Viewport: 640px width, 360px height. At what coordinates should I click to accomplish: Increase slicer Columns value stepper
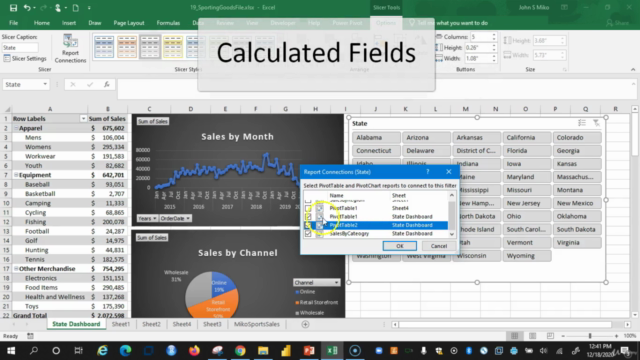494,35
